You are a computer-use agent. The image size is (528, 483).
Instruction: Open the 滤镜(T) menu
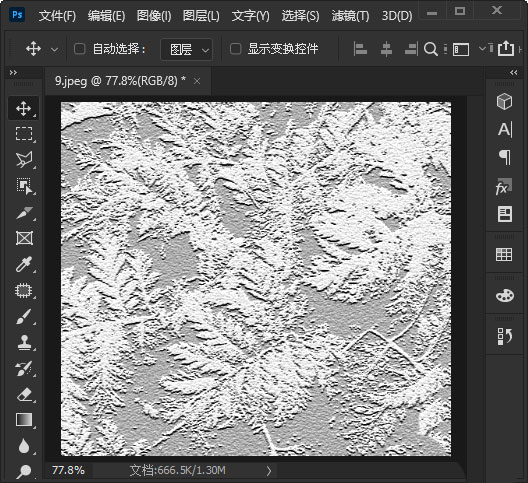coord(350,16)
